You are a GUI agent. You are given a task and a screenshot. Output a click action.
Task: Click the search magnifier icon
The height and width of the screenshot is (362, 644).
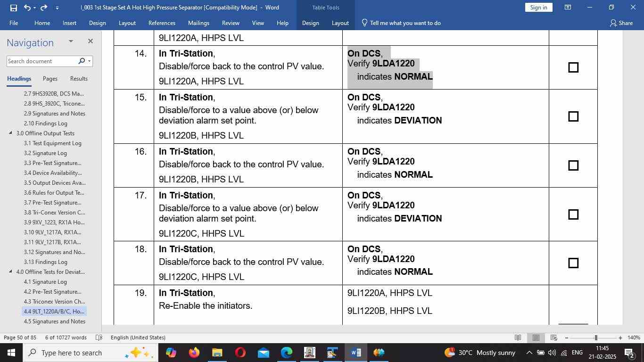pyautogui.click(x=82, y=61)
